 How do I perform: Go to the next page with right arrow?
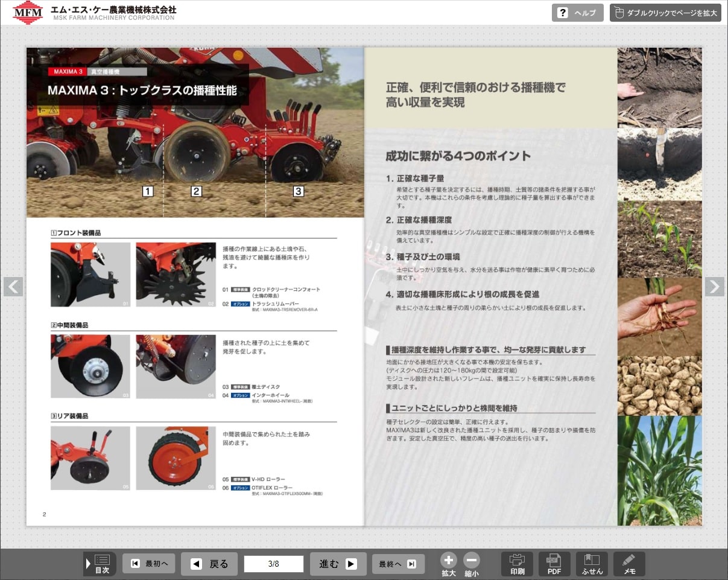[715, 287]
